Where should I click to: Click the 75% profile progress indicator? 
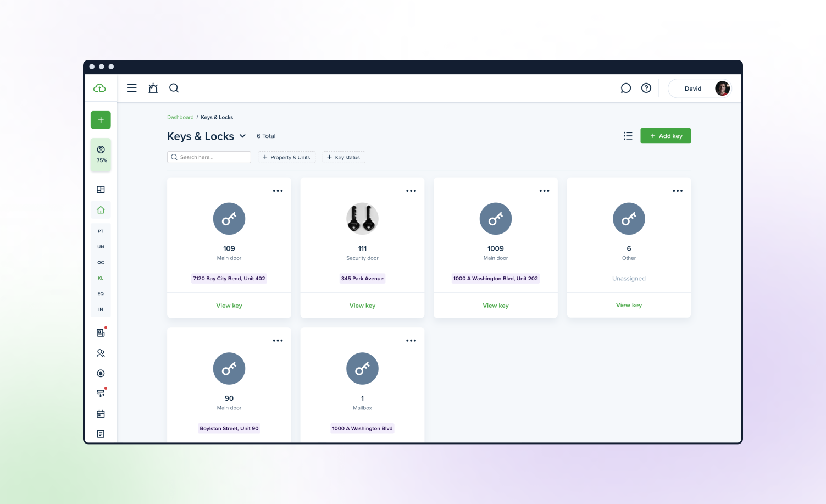101,154
